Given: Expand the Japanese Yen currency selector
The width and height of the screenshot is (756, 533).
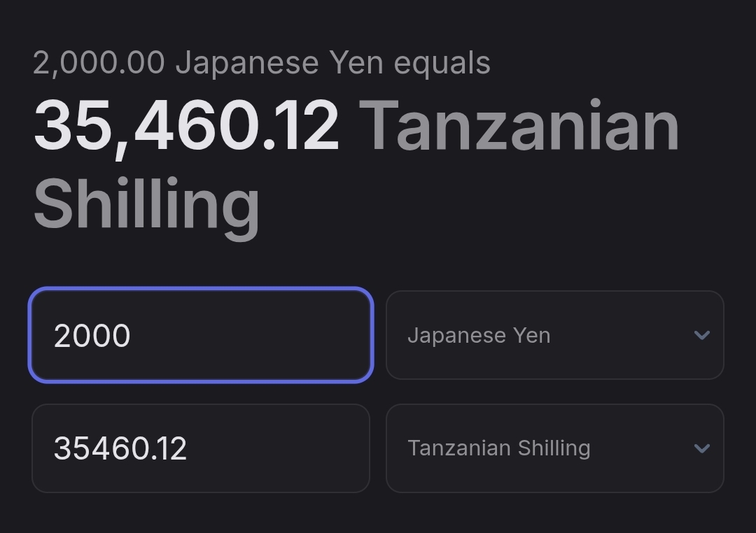Looking at the screenshot, I should (x=554, y=335).
